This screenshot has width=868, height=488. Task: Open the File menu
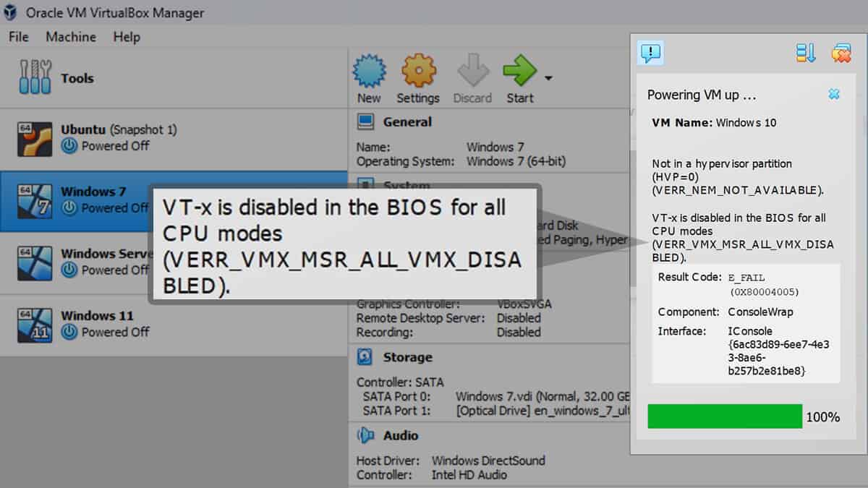click(19, 37)
